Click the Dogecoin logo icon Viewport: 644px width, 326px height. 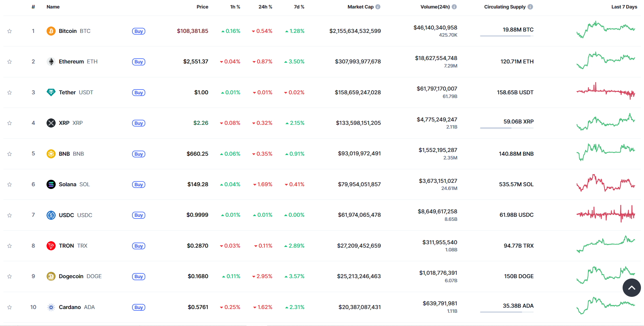click(51, 276)
